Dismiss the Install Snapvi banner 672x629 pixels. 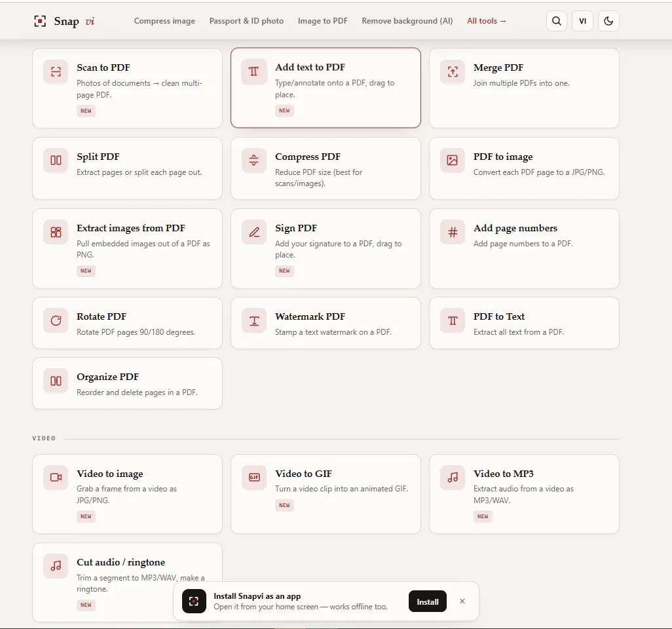462,601
